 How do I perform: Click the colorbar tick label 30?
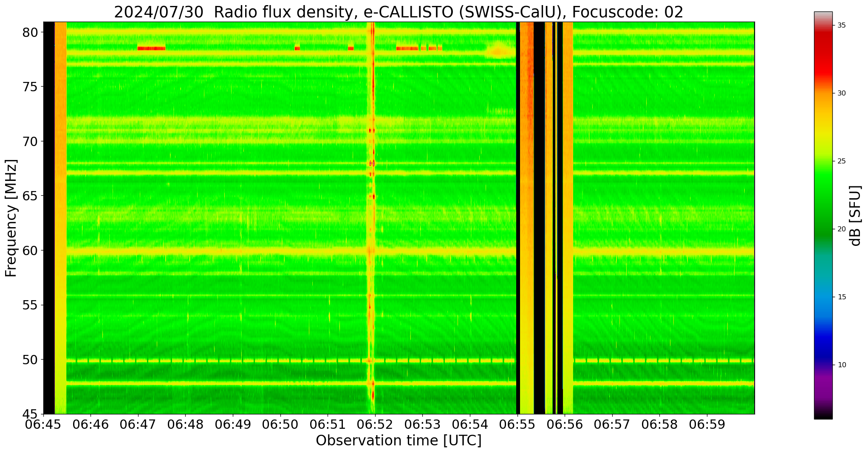click(842, 93)
